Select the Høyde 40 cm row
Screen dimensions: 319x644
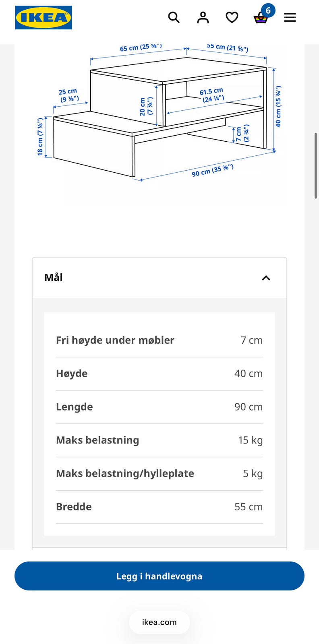tap(159, 374)
